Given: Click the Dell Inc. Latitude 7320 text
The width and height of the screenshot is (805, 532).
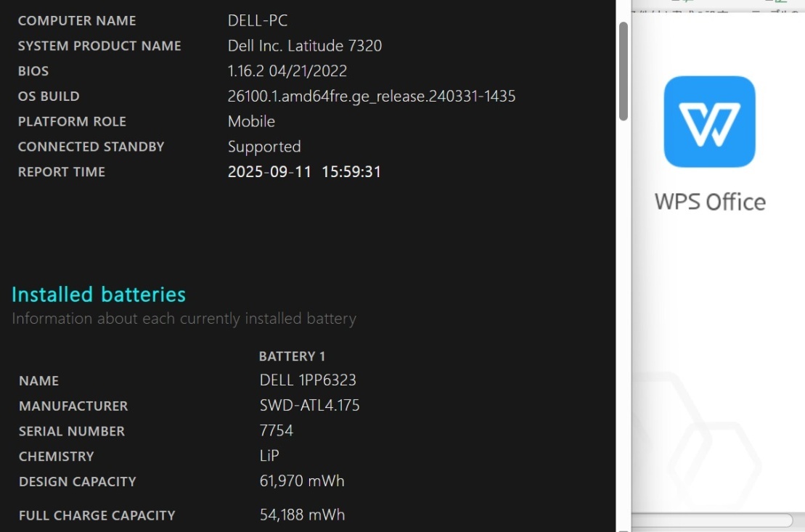Looking at the screenshot, I should (305, 46).
